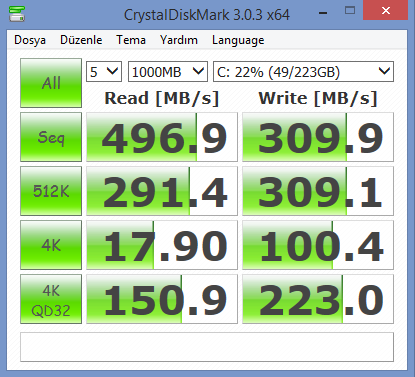Minimize the CrystalDiskMark window
This screenshot has height=377, width=415.
coord(323,13)
